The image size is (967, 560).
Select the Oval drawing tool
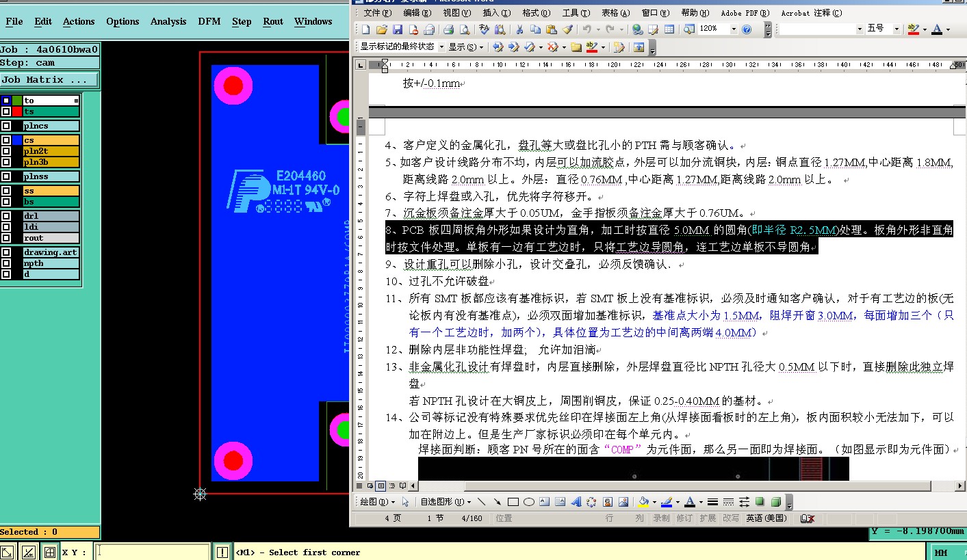pos(529,502)
